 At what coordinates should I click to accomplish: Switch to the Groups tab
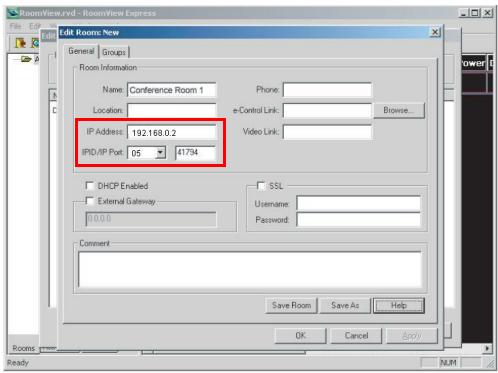[114, 52]
